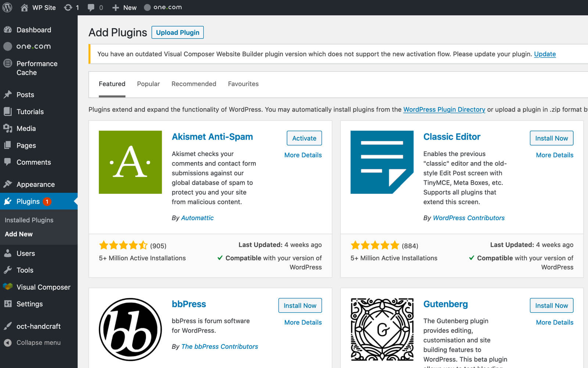Click the one.com circle icon in admin bar
The image size is (588, 368).
point(147,7)
